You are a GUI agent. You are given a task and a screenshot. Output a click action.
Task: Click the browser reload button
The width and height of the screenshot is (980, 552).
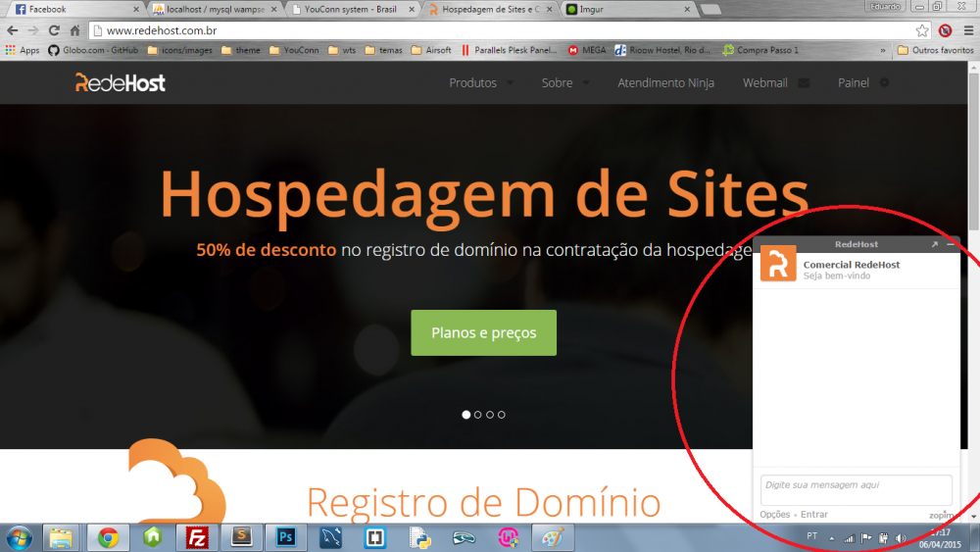coord(53,30)
